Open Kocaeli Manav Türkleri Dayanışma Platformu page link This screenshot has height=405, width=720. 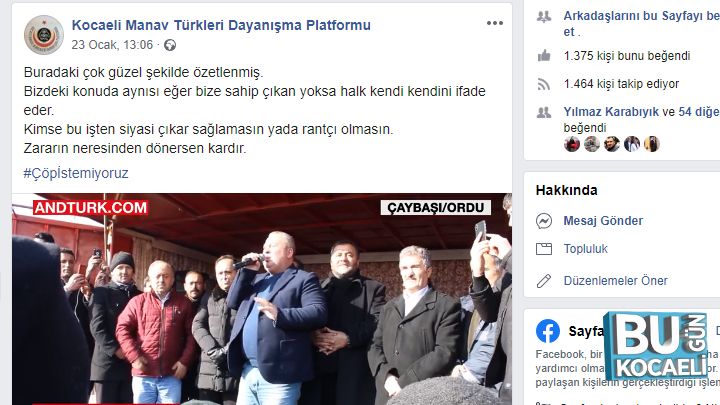221,25
